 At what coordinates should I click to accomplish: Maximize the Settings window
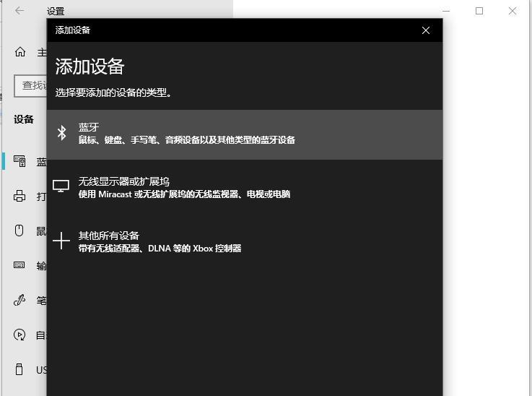(479, 11)
